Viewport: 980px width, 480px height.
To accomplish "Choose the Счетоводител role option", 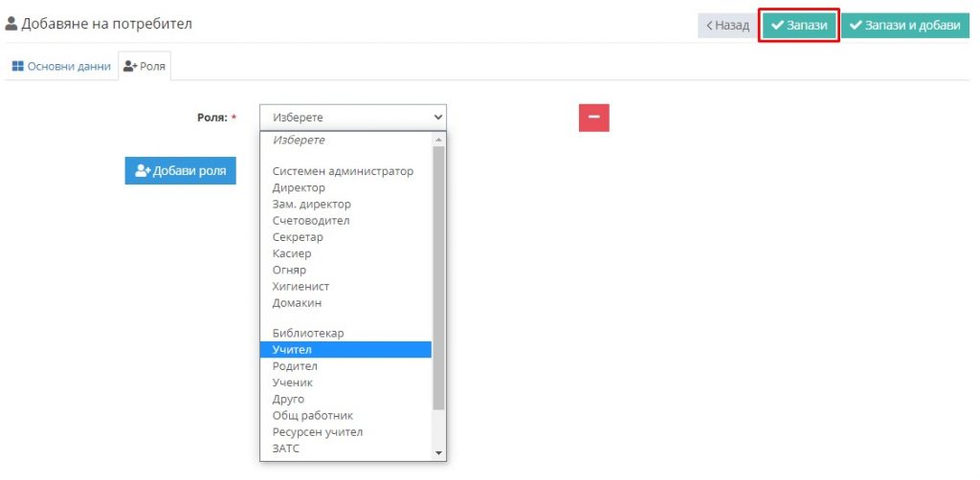I will [311, 221].
